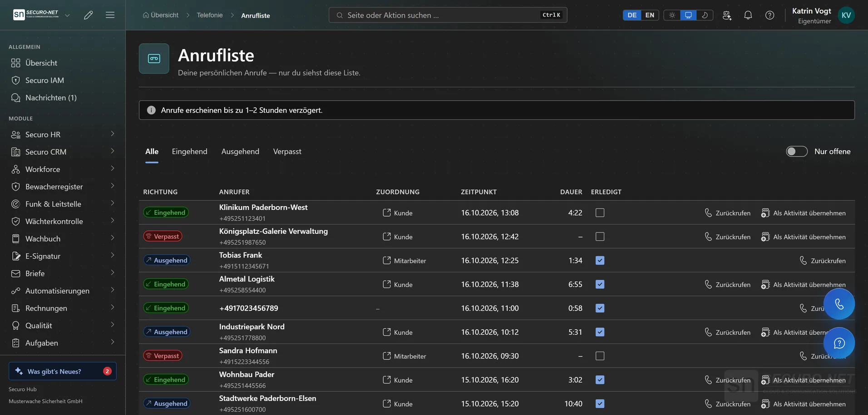The image size is (868, 415).
Task: Check Erledigt for Königsplatz-Galerie Verwaltung
Action: (600, 237)
